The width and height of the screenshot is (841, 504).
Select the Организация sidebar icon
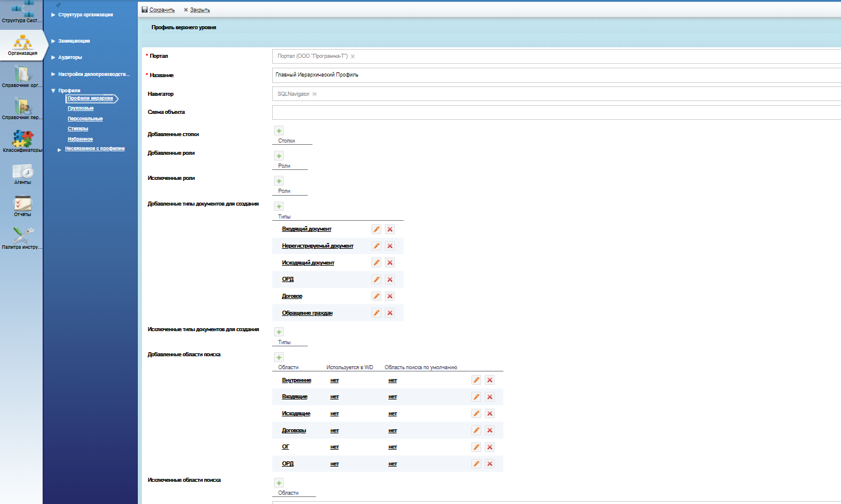tap(23, 44)
